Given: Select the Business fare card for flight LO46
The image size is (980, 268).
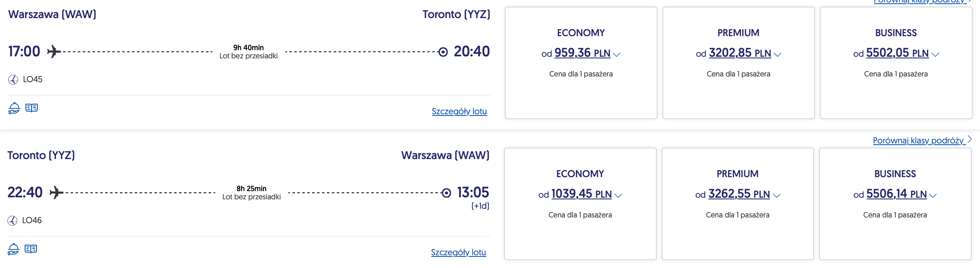Looking at the screenshot, I should coord(895,236).
